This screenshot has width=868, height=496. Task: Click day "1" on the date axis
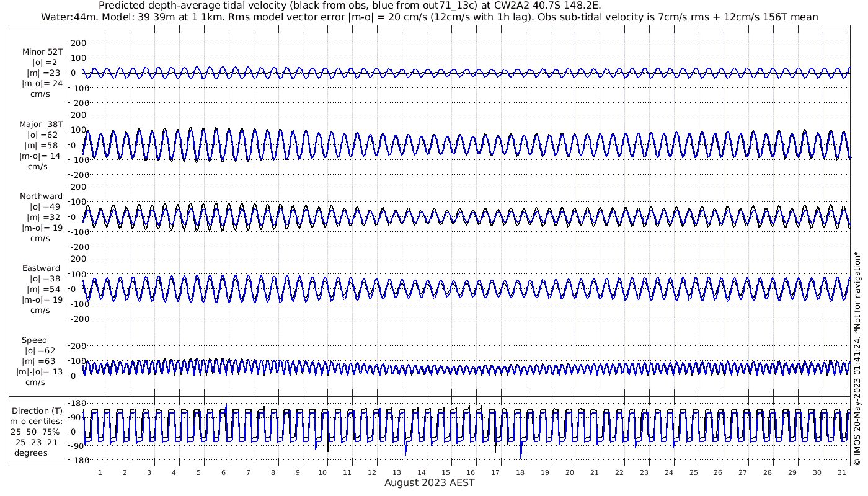[100, 472]
